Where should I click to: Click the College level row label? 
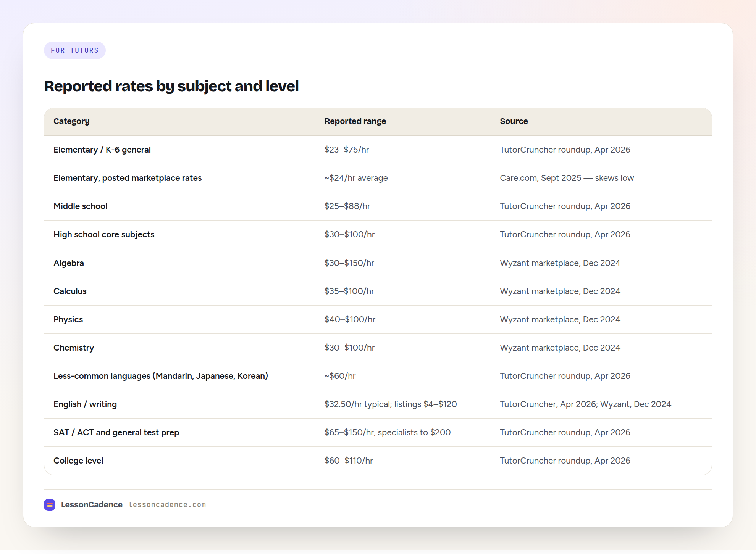pyautogui.click(x=78, y=461)
